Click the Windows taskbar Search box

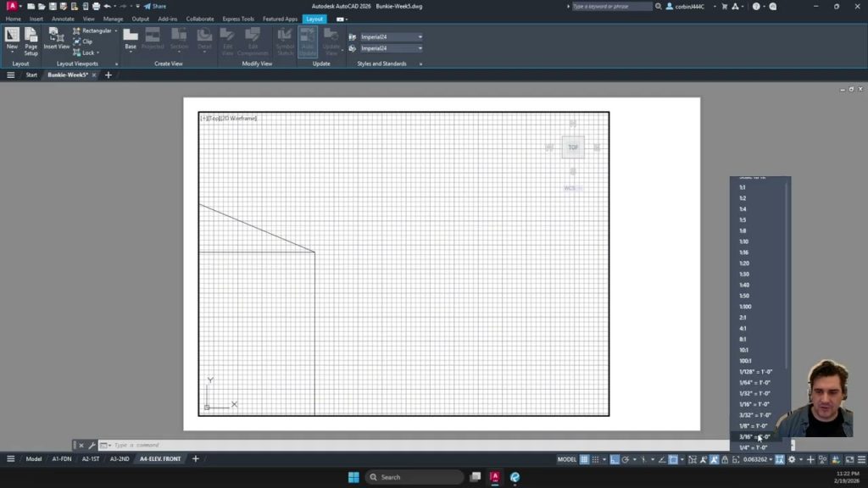415,477
